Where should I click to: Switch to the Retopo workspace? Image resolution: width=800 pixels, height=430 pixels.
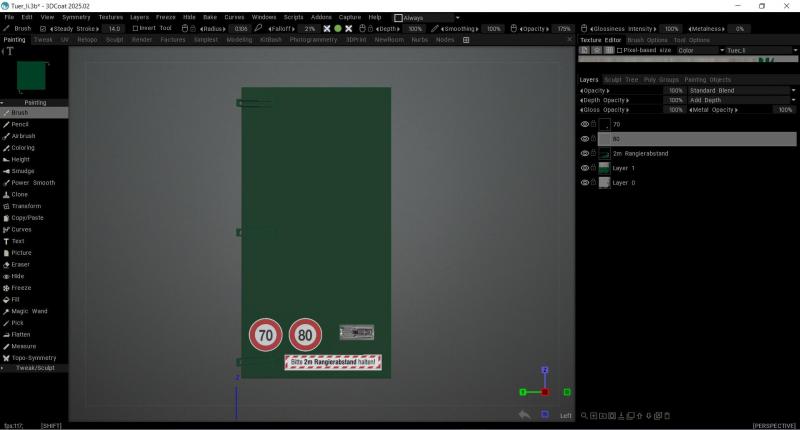(x=87, y=40)
